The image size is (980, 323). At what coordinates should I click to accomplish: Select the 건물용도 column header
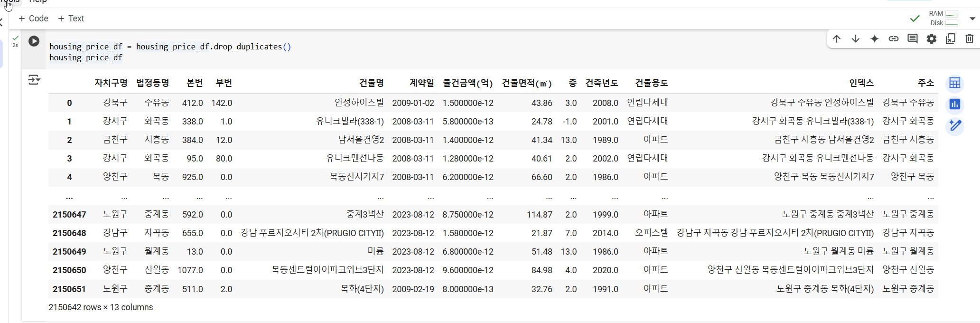652,83
